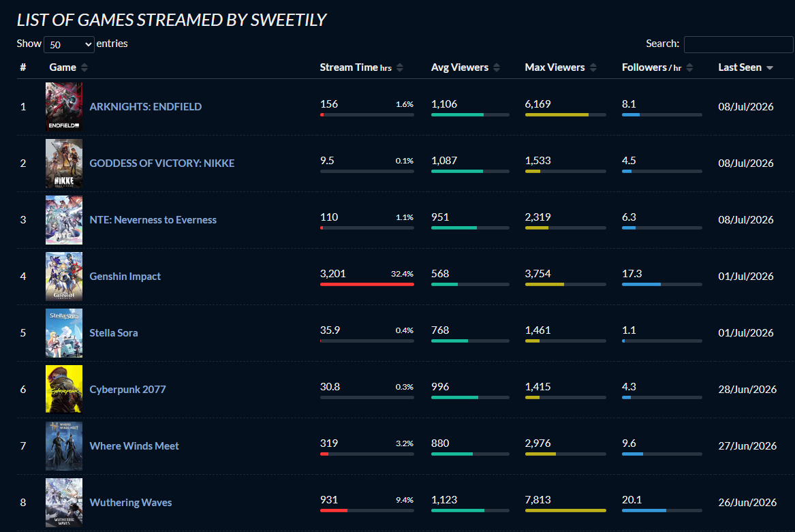Open Stella Sora cover thumbnail
Screen dimensions: 795x532
(64, 332)
